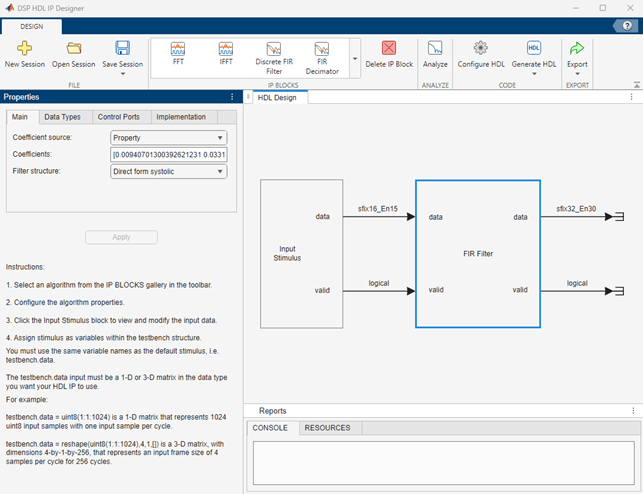Delete IP Block with red X icon
Image resolution: width=643 pixels, height=494 pixels.
pyautogui.click(x=389, y=48)
